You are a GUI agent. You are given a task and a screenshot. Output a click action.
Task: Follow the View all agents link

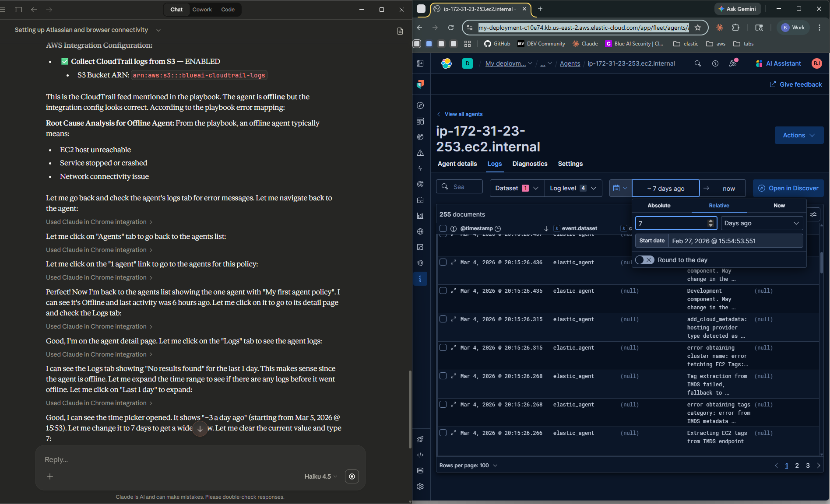pyautogui.click(x=463, y=114)
